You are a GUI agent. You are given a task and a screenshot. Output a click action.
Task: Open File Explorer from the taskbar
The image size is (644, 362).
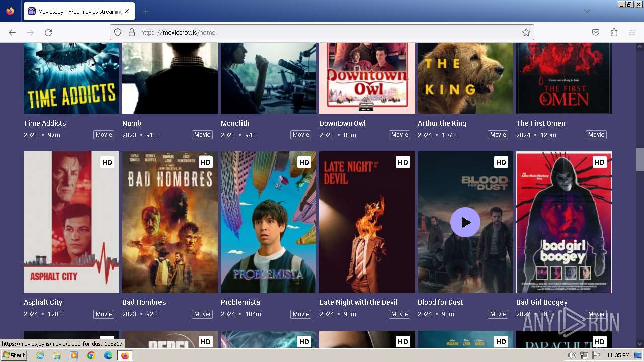(x=57, y=355)
